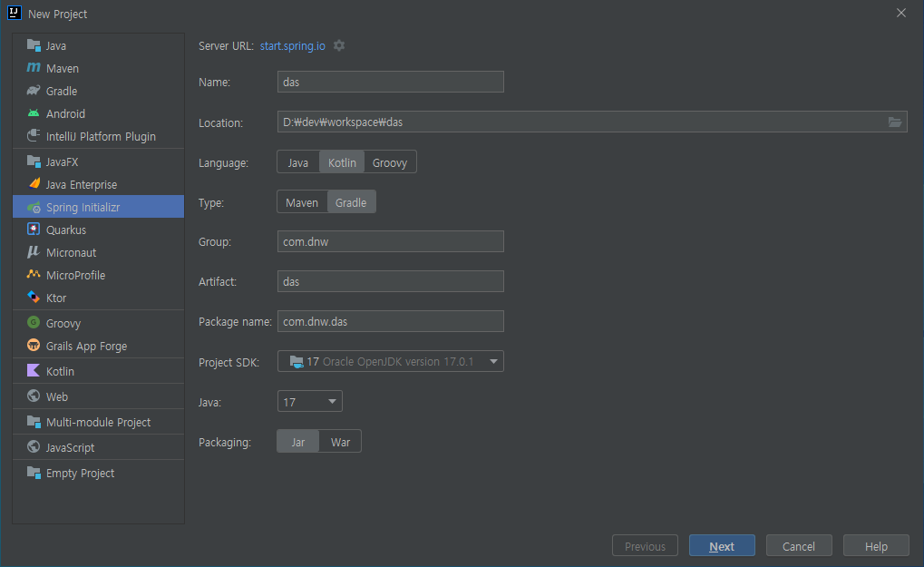Select Maven generator in sidebar list
The width and height of the screenshot is (924, 567).
99,68
